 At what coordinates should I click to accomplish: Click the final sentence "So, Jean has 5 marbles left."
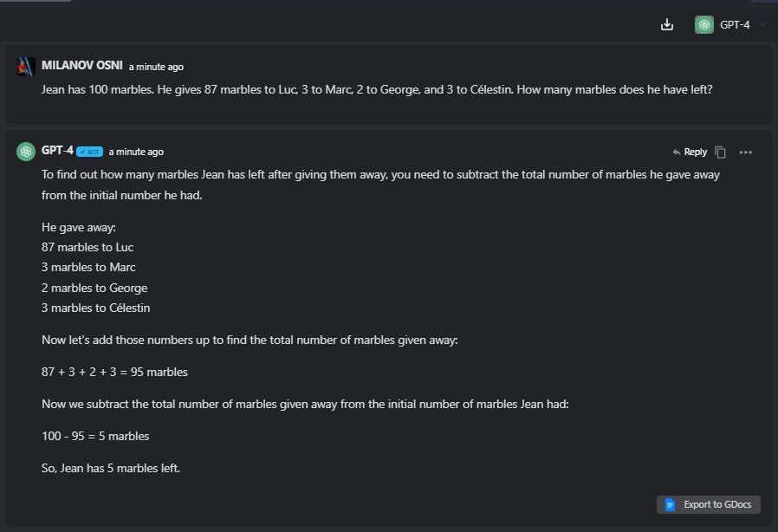pyautogui.click(x=110, y=469)
